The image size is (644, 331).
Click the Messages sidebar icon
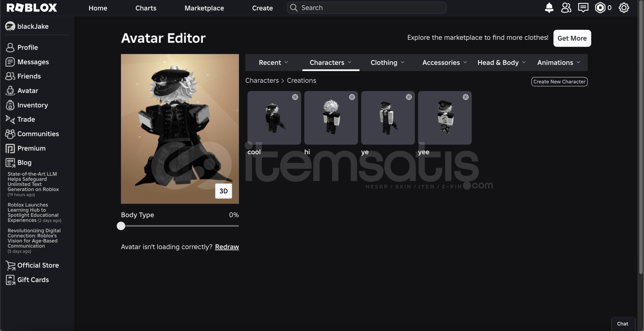pos(10,62)
